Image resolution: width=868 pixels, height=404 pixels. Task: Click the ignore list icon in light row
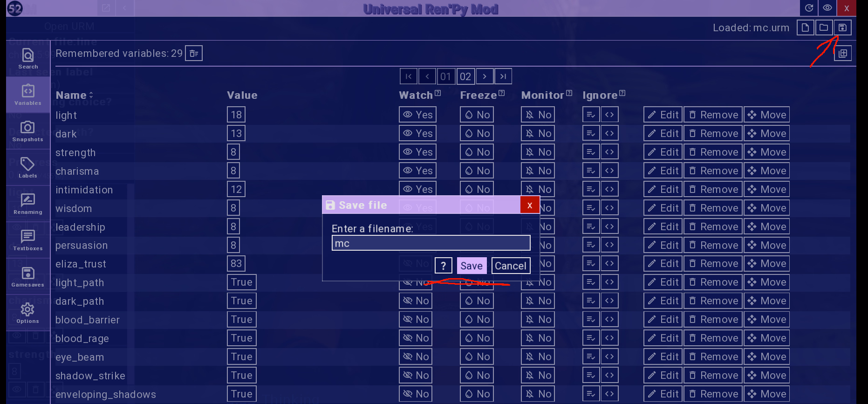coord(591,115)
